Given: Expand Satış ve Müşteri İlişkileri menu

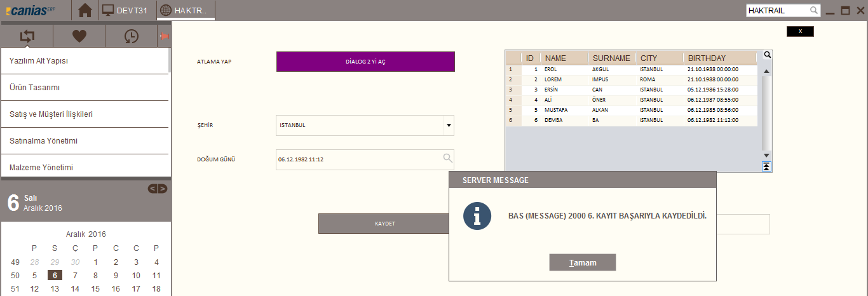Looking at the screenshot, I should [85, 114].
